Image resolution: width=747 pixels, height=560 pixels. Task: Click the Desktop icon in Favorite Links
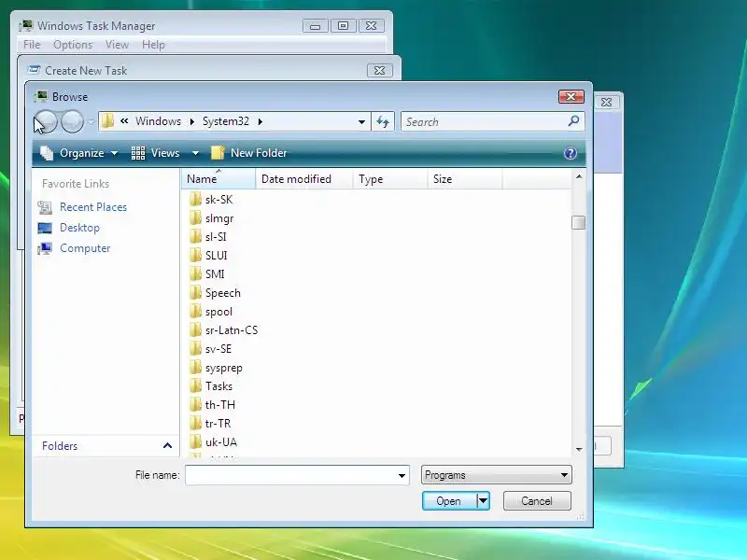(x=45, y=228)
